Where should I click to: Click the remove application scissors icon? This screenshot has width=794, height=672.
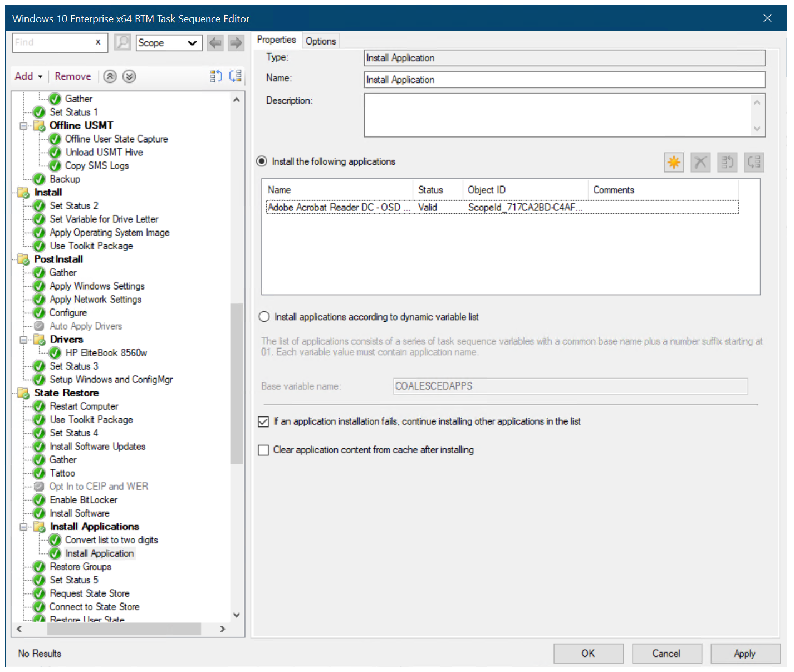click(x=700, y=162)
